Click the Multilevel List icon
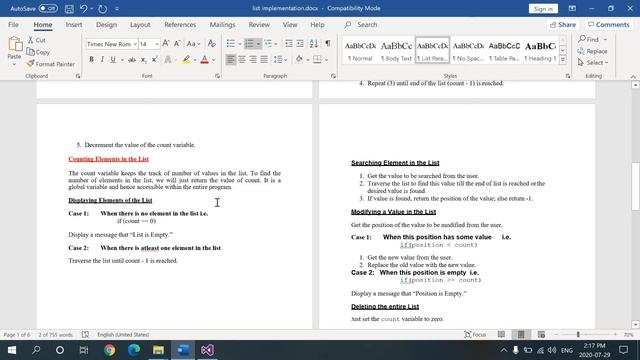The width and height of the screenshot is (640, 360). click(268, 43)
